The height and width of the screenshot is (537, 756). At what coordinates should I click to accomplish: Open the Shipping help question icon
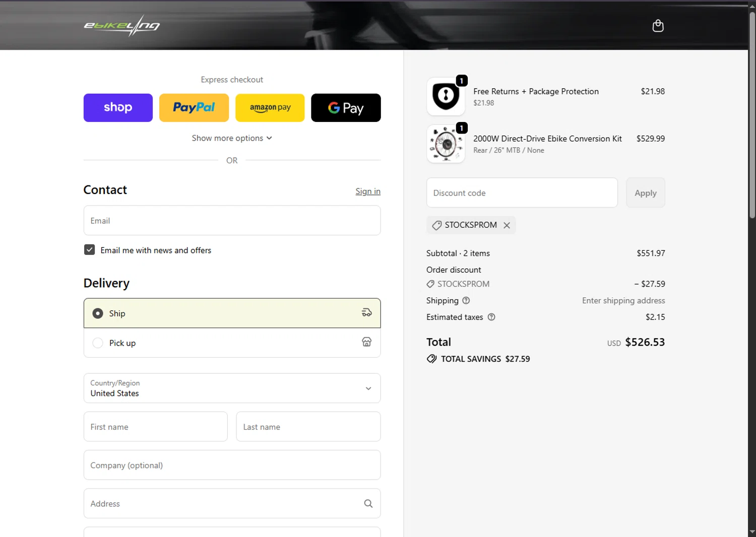click(466, 301)
